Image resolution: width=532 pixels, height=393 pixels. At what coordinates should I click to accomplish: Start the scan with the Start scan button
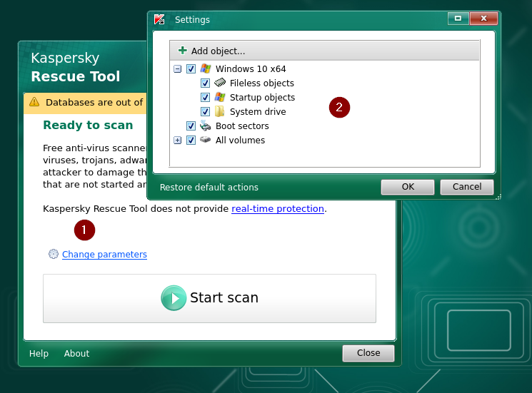[209, 298]
